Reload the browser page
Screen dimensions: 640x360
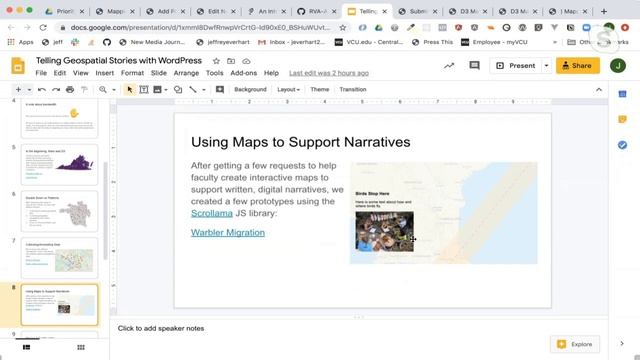pyautogui.click(x=43, y=28)
